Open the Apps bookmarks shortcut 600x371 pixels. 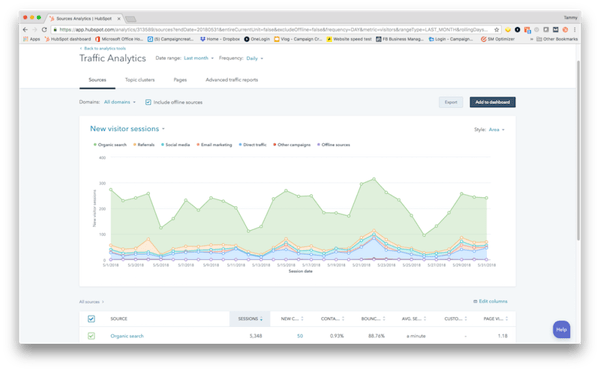32,39
